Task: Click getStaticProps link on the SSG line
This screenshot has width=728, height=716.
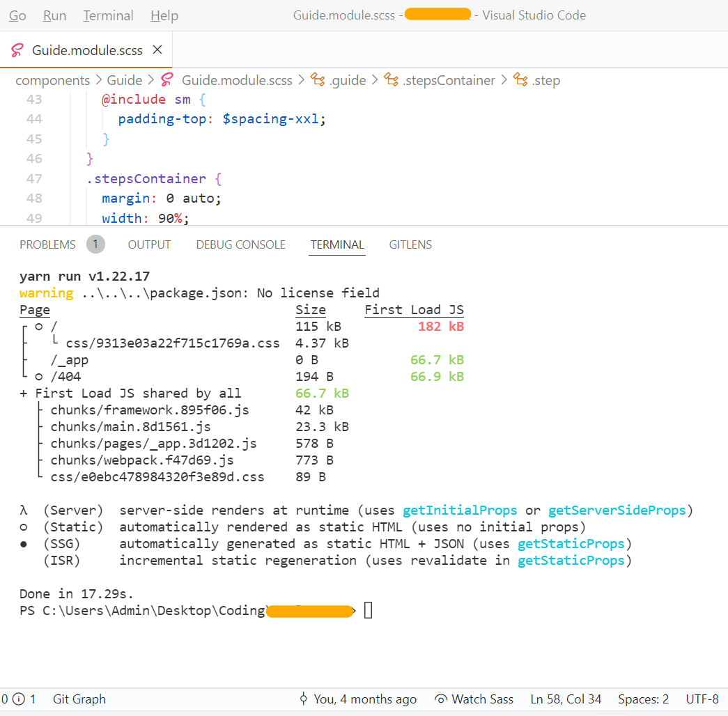Action: [571, 544]
